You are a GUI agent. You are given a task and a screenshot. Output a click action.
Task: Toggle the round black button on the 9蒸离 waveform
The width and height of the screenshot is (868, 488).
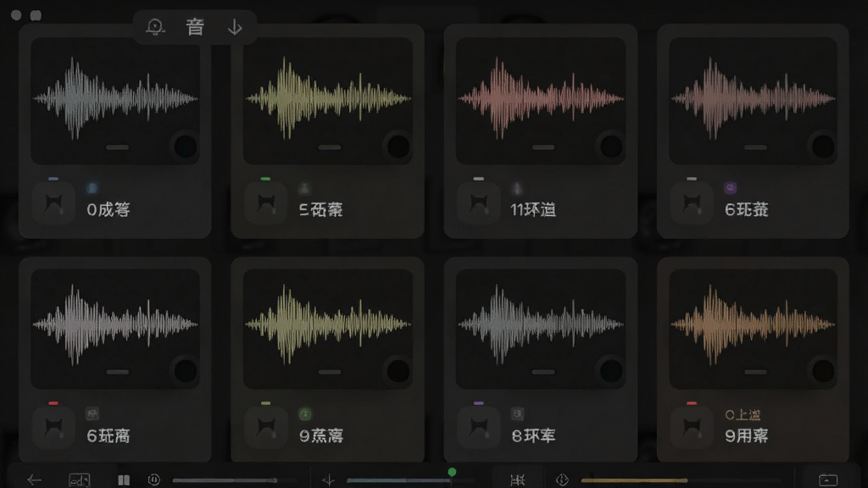point(398,371)
